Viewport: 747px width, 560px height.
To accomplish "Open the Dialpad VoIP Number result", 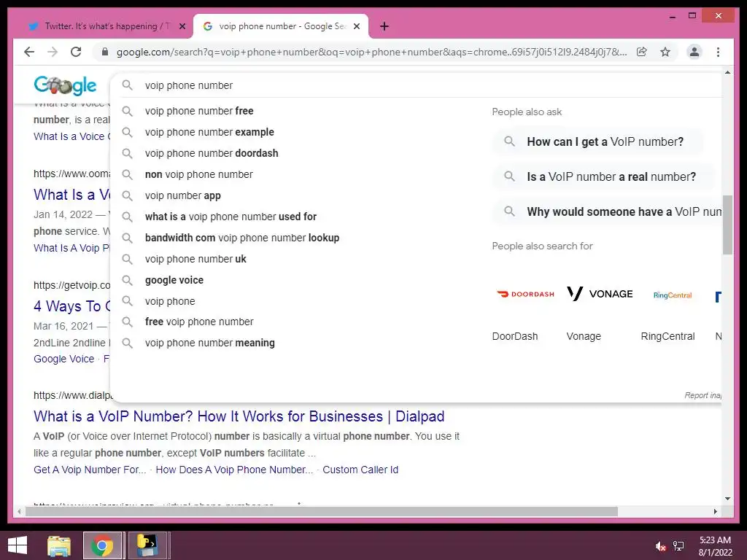I will 239,416.
